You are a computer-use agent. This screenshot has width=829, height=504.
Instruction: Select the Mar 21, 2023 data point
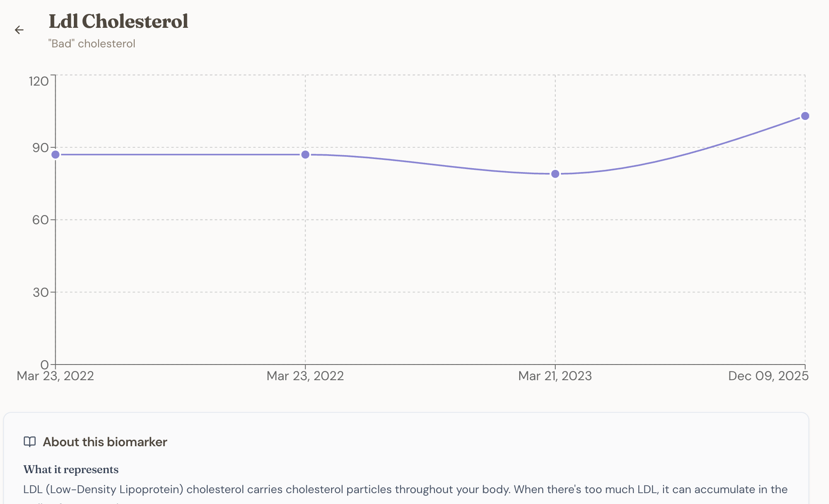pyautogui.click(x=555, y=174)
